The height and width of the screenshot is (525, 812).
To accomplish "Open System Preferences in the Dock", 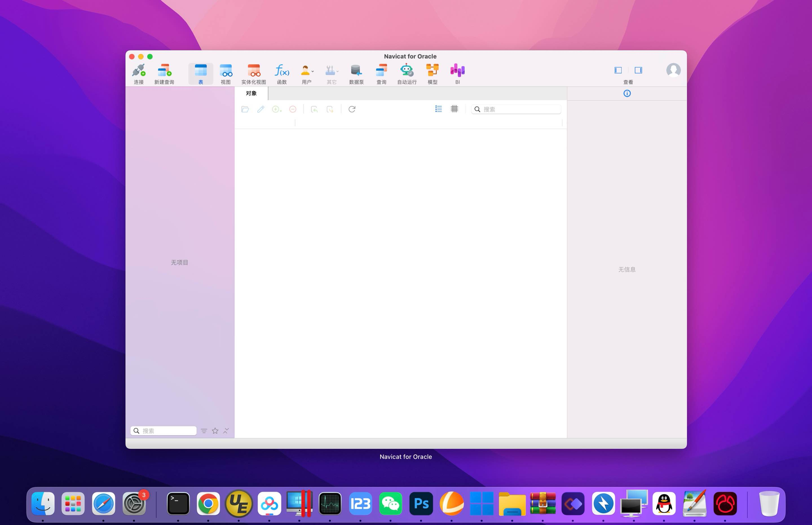I will (x=134, y=503).
